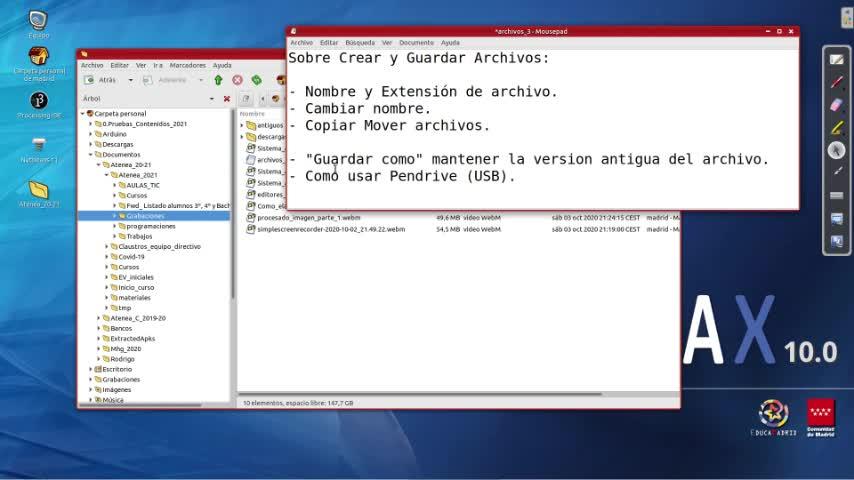Select the materiales folder in tree

(134, 298)
